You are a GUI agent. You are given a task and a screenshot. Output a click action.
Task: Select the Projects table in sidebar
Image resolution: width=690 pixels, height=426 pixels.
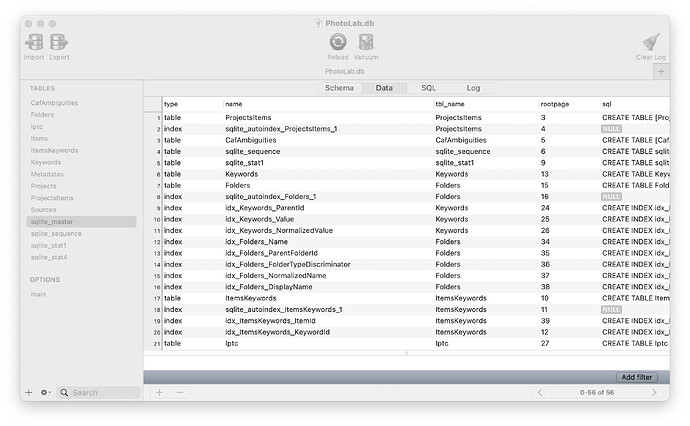[44, 186]
